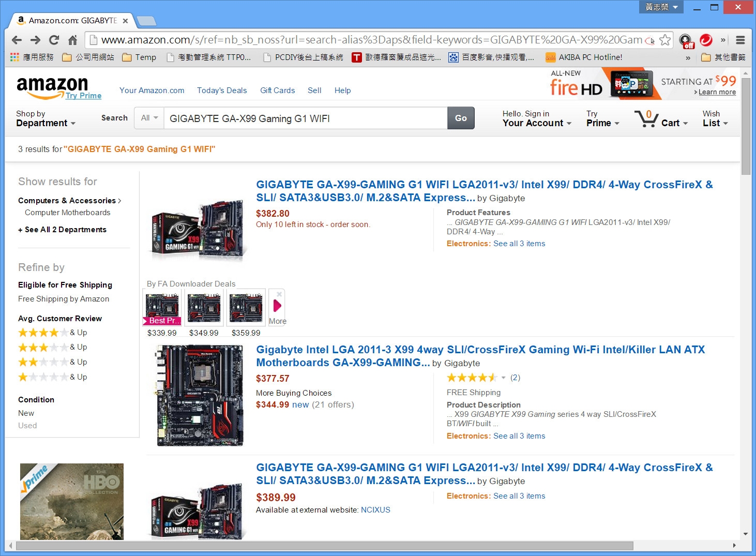Open the $382.80 GA-X99-GAMING G1 WIFI listing title
This screenshot has height=556, width=756.
point(485,191)
